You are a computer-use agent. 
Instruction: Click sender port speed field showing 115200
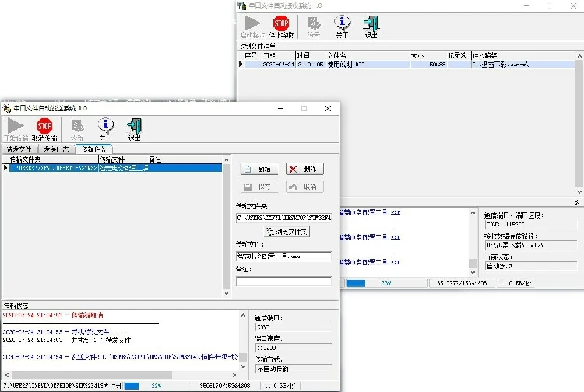tap(293, 348)
